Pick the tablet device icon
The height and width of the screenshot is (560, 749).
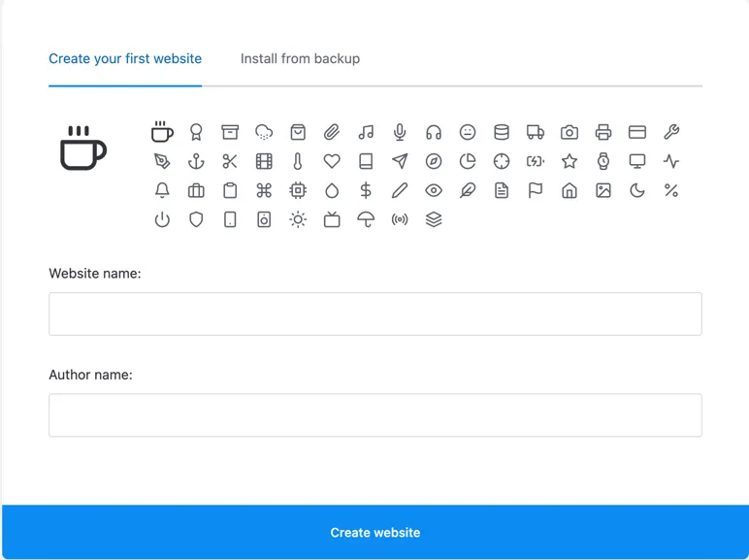230,219
